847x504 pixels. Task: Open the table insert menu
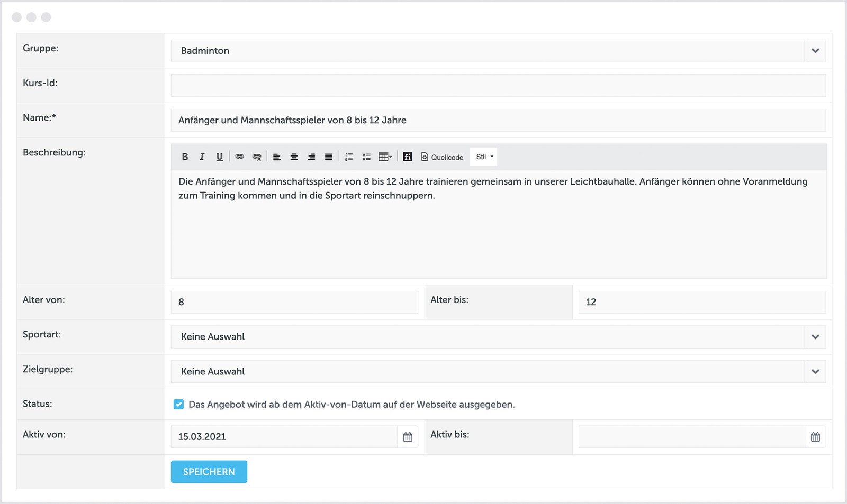coord(385,157)
